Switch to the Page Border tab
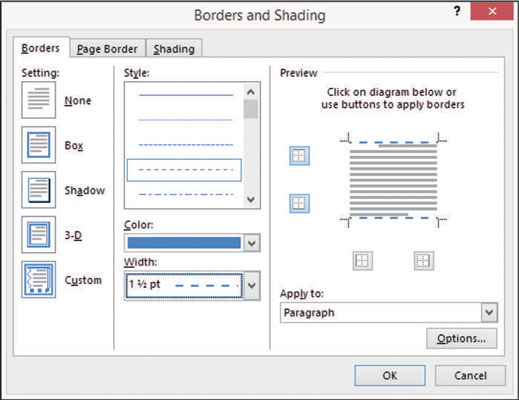Image resolution: width=519 pixels, height=400 pixels. [x=107, y=49]
